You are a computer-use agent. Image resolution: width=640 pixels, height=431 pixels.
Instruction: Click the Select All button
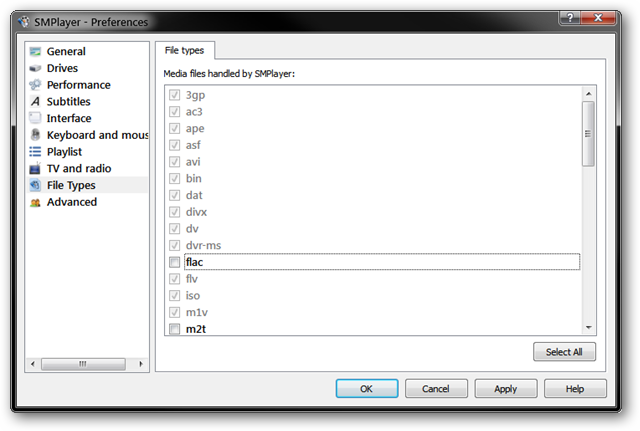click(564, 352)
